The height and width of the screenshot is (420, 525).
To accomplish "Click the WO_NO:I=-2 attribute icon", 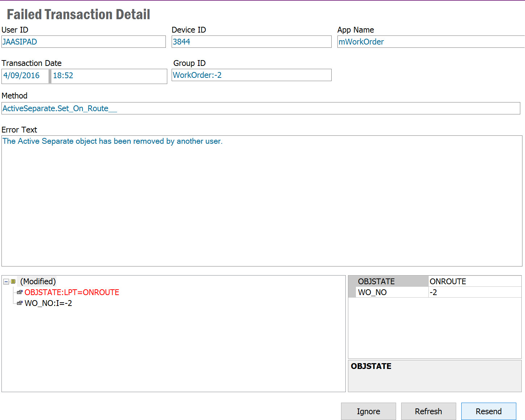I will [x=20, y=303].
